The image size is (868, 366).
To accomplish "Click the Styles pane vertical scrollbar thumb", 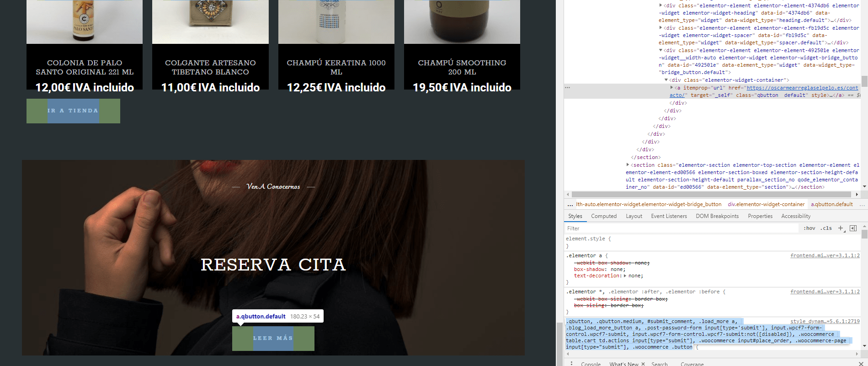I will [864, 234].
